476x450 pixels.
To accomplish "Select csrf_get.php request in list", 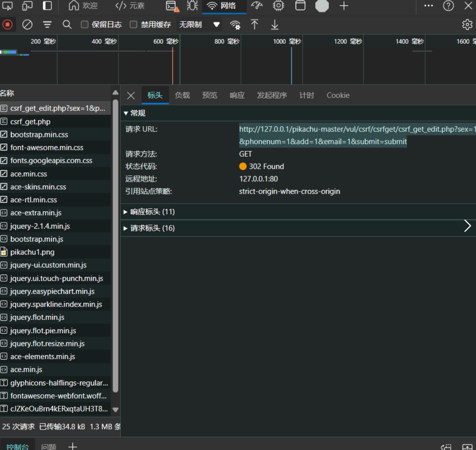I will [x=30, y=122].
